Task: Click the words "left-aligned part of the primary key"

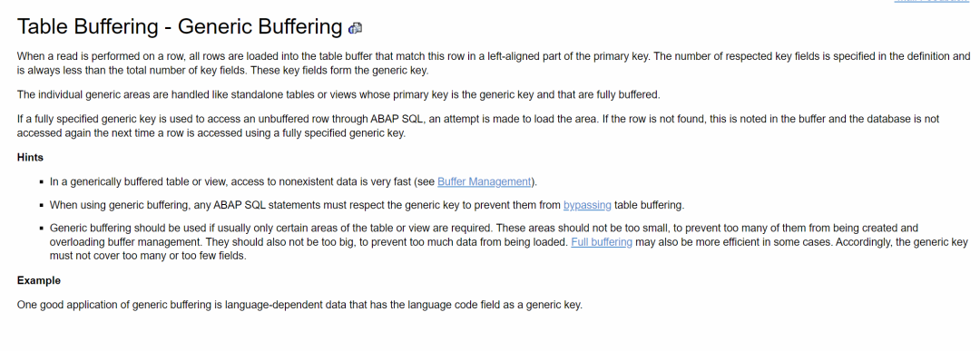Action: 566,55
